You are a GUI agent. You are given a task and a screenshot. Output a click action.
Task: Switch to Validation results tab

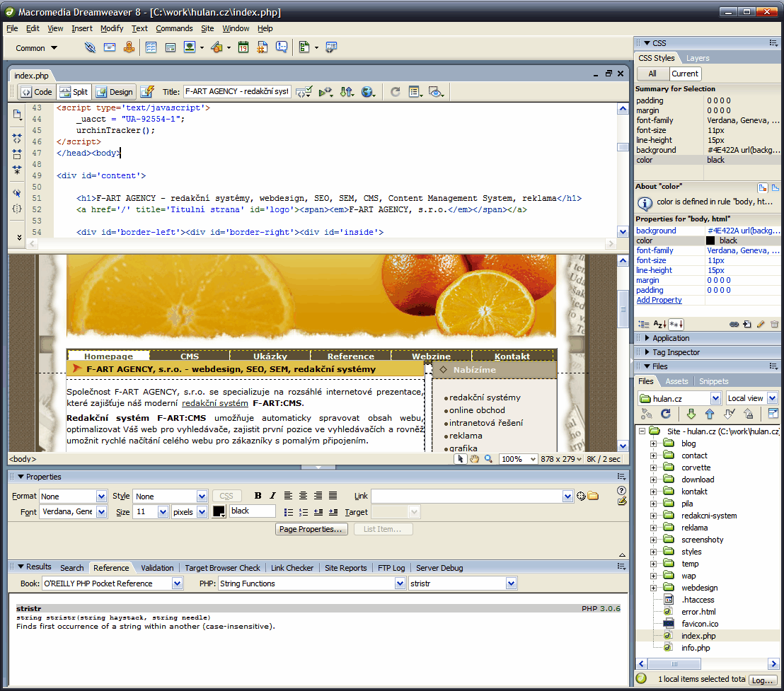click(x=157, y=568)
